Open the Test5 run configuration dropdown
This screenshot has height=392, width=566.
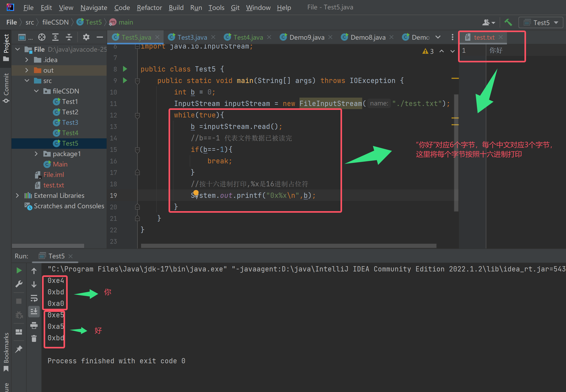pyautogui.click(x=541, y=23)
